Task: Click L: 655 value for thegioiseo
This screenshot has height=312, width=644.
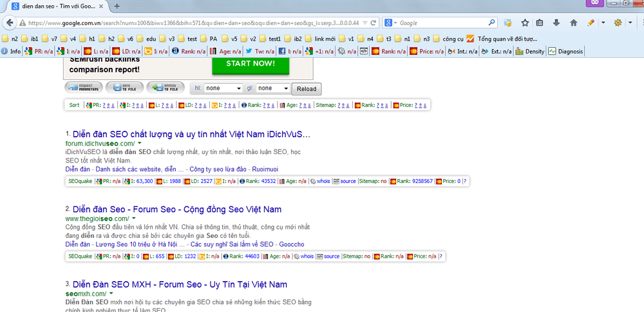Action: 154,257
